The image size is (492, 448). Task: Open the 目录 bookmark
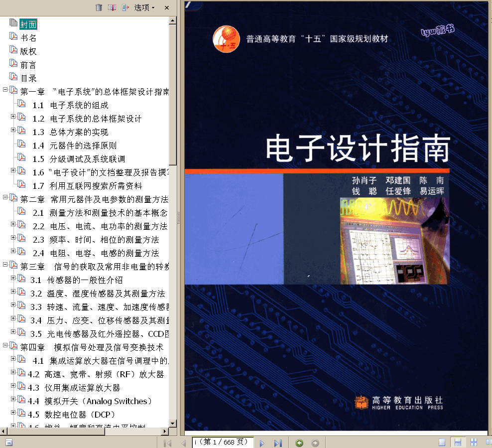tap(28, 78)
